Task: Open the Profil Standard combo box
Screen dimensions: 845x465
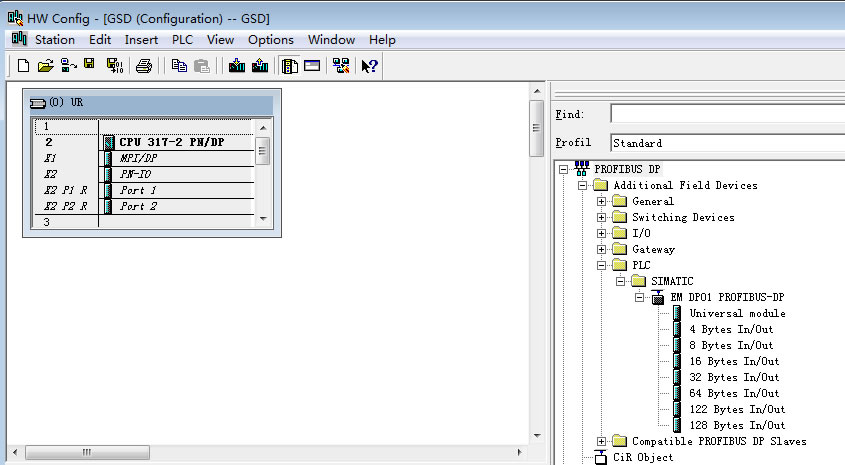Action: [728, 143]
